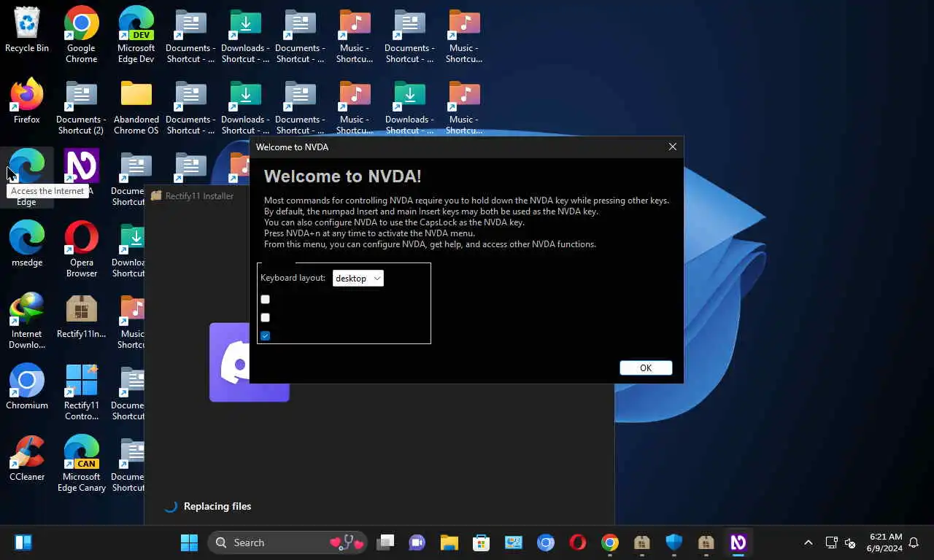Select the Firefox desktop shortcut
Screen dimensions: 934x560
(27, 101)
